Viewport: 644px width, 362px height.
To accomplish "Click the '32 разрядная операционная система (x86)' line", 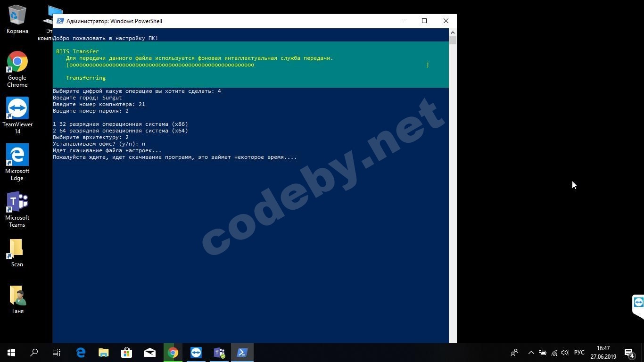I will [120, 124].
